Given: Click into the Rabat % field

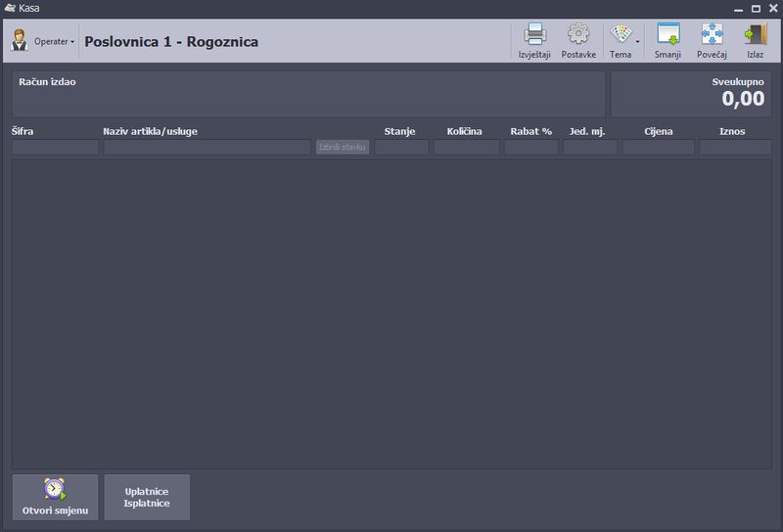Looking at the screenshot, I should tap(531, 147).
